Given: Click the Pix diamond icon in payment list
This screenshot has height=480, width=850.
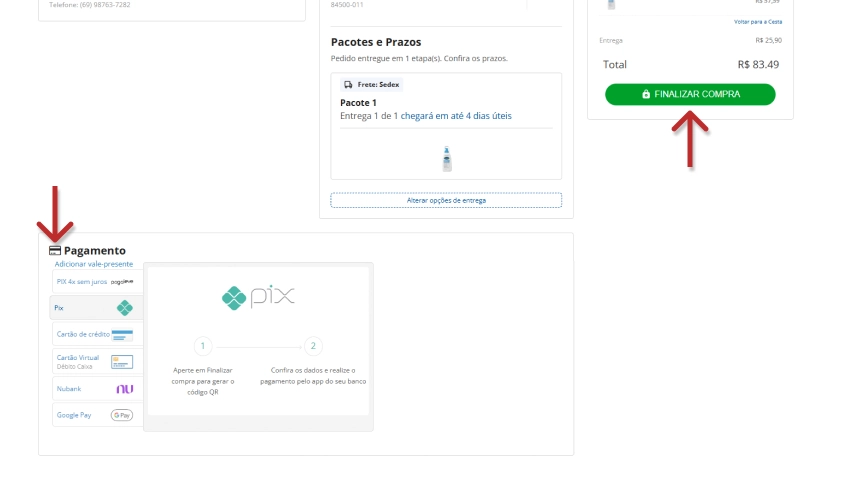Looking at the screenshot, I should click(124, 308).
